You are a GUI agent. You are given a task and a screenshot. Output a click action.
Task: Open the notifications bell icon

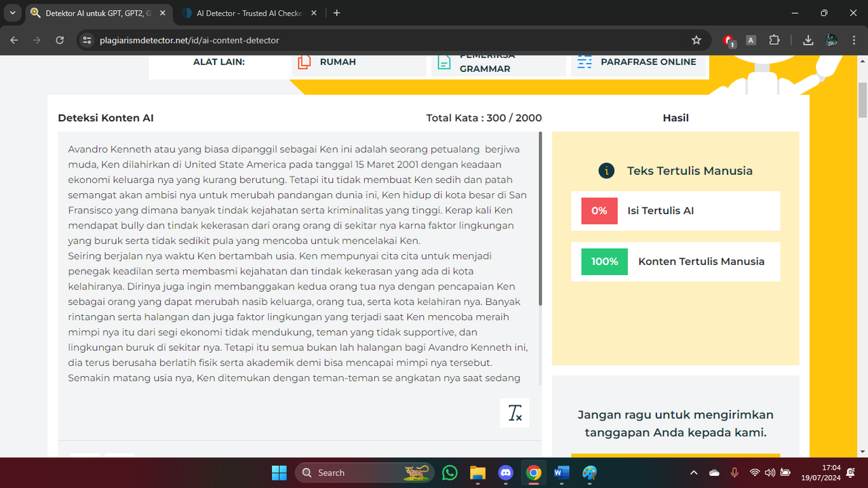click(x=851, y=472)
